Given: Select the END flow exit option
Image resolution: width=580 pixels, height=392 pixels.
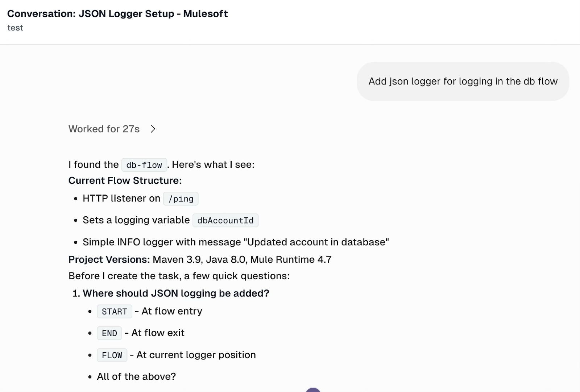Looking at the screenshot, I should (x=109, y=333).
